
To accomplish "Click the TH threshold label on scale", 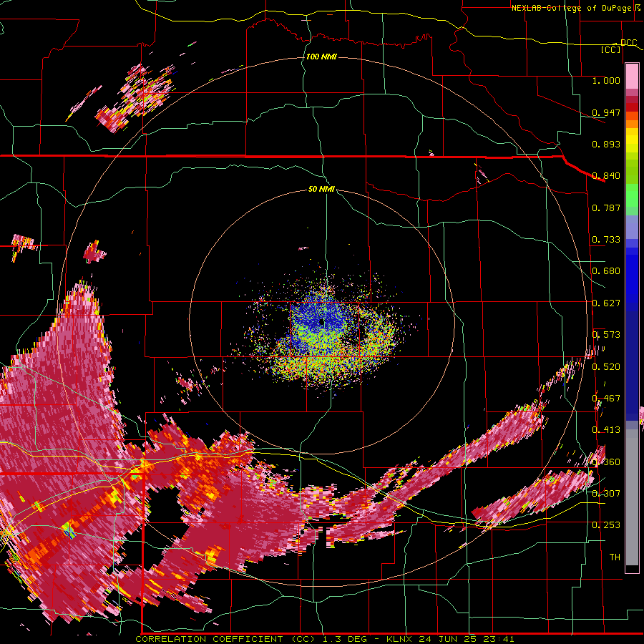I will click(x=615, y=557).
